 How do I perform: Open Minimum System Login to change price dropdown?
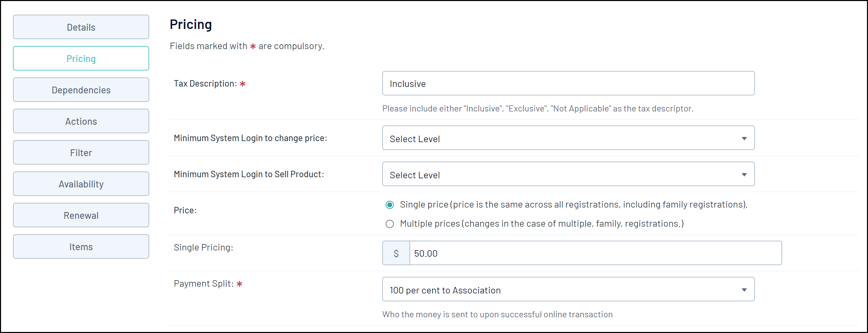click(x=568, y=138)
